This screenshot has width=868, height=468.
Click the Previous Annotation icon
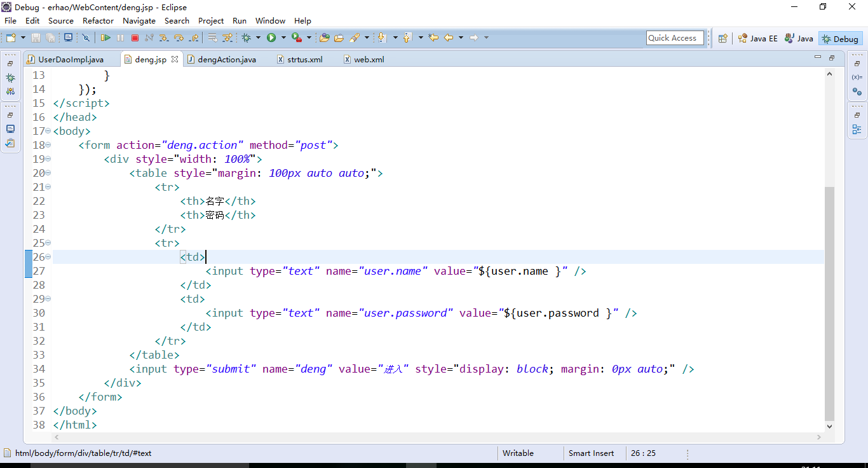click(x=407, y=38)
